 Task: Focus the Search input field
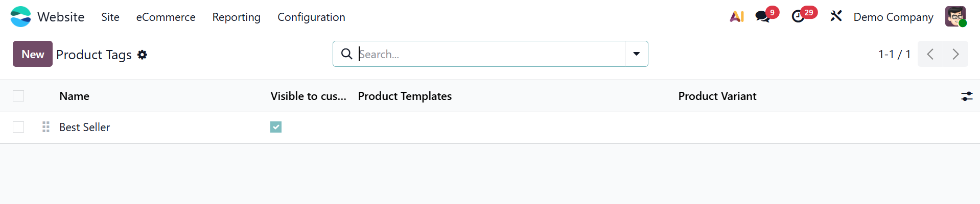pyautogui.click(x=491, y=54)
